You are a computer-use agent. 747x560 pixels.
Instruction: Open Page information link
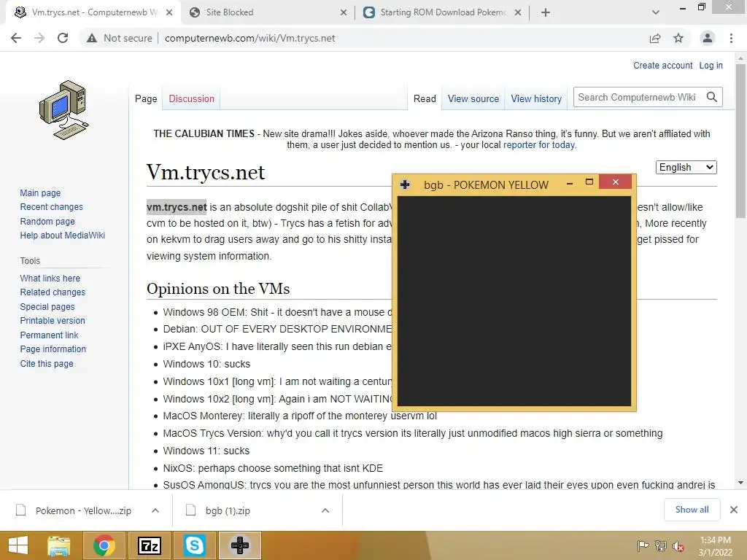53,349
